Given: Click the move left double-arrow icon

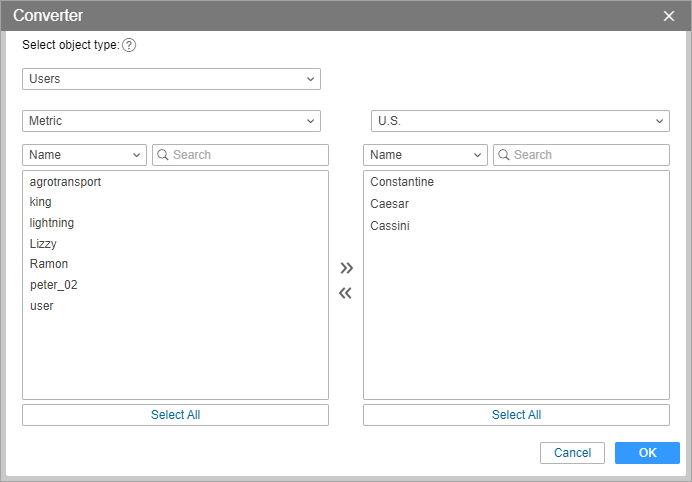Looking at the screenshot, I should [x=346, y=293].
